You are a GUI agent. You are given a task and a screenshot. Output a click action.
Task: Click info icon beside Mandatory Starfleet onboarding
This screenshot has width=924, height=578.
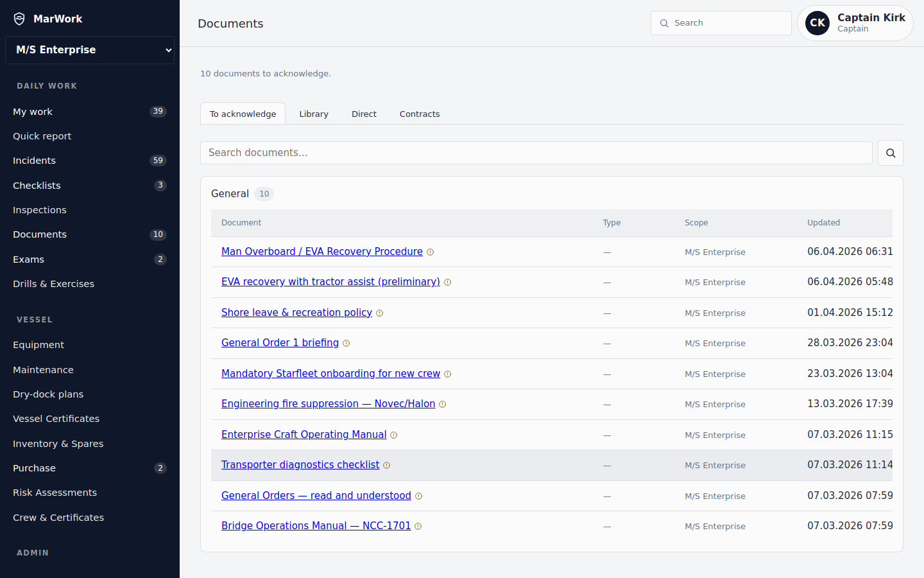click(448, 374)
